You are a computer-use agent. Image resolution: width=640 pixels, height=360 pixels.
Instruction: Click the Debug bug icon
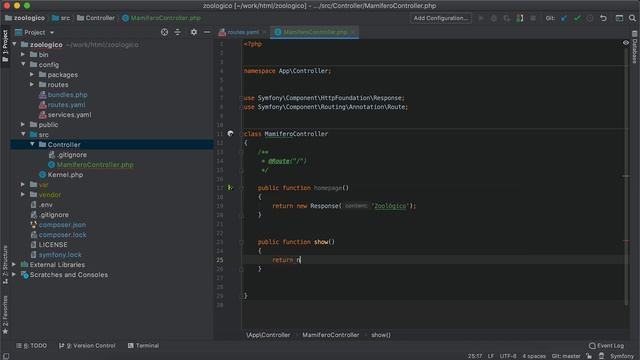click(x=494, y=18)
